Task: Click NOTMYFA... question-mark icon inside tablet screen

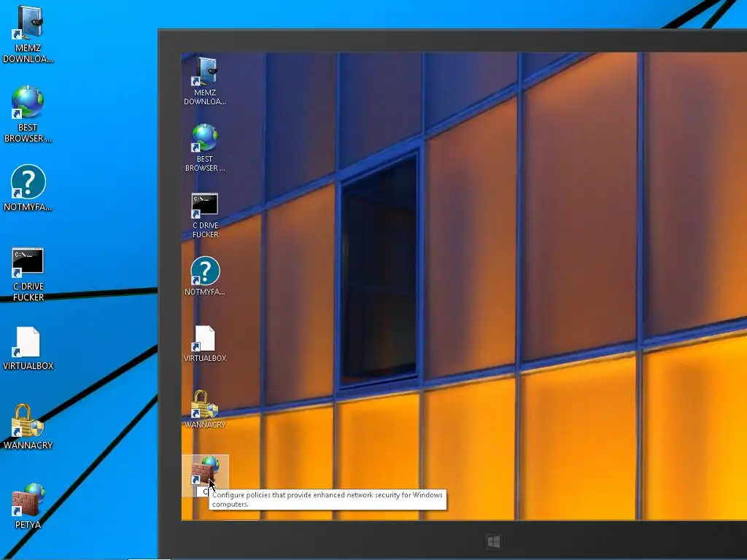Action: (x=205, y=271)
